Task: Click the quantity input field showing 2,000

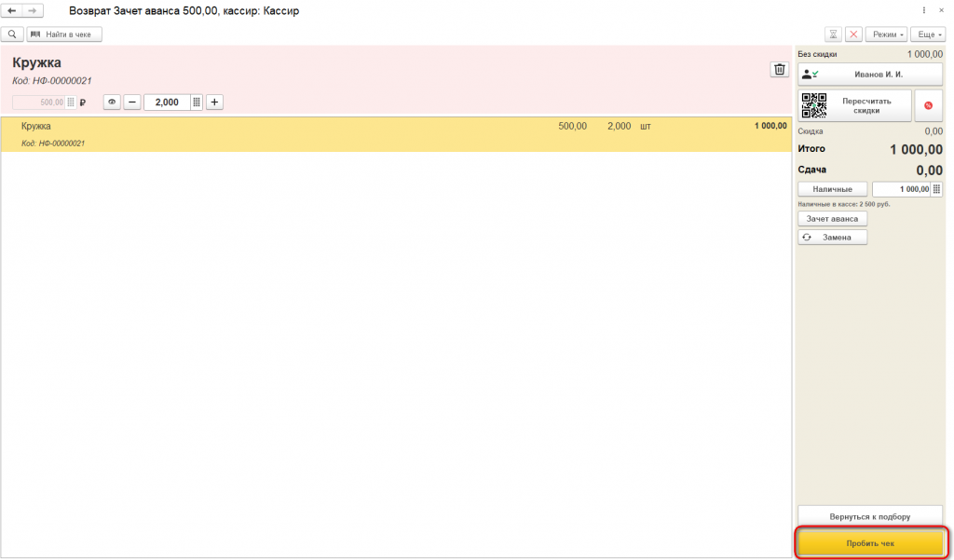Action: coord(167,102)
